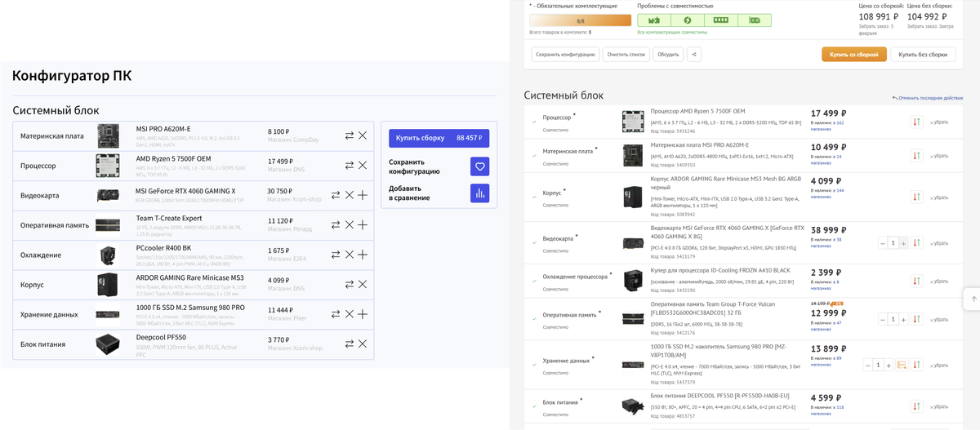Click quantity field on Видеокарта MSI GeForce row

(x=893, y=243)
